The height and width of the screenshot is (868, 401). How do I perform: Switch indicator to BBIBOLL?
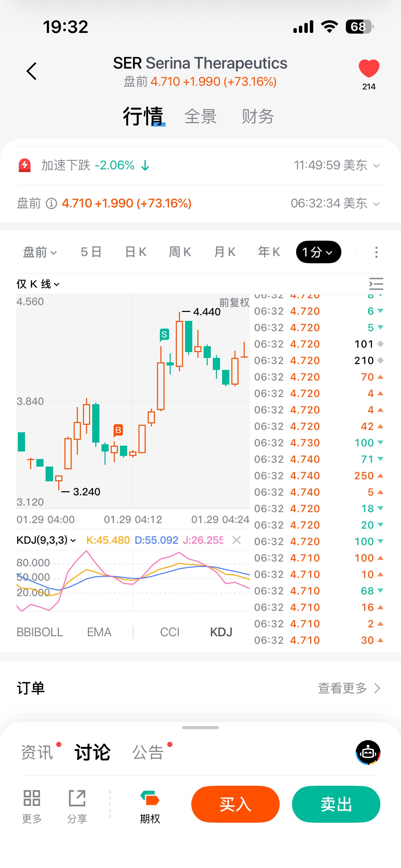point(40,632)
